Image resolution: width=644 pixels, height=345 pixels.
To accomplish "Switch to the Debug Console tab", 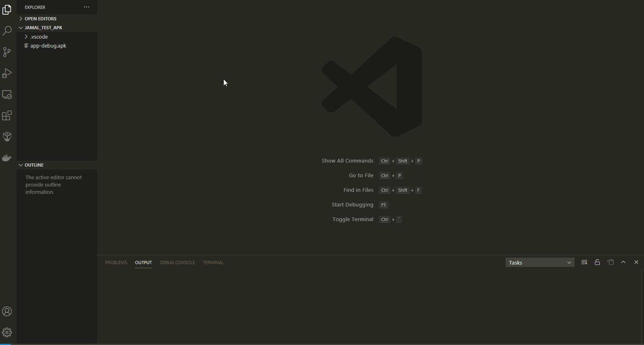I will (x=177, y=263).
